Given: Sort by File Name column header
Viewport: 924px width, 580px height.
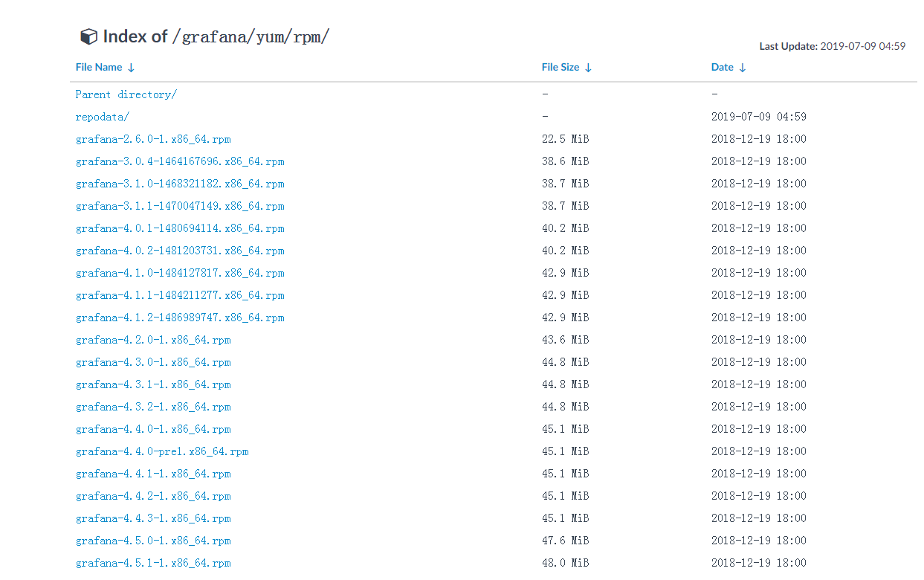Looking at the screenshot, I should click(99, 67).
